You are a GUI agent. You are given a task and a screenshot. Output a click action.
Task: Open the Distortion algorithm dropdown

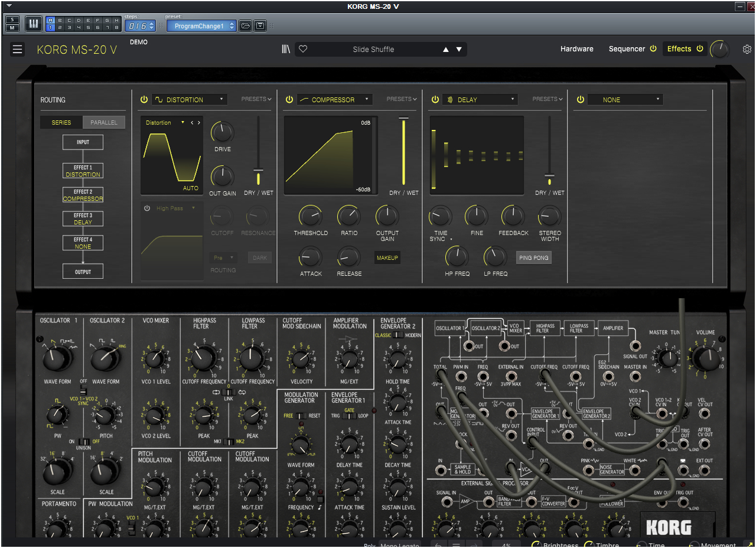[x=165, y=123]
